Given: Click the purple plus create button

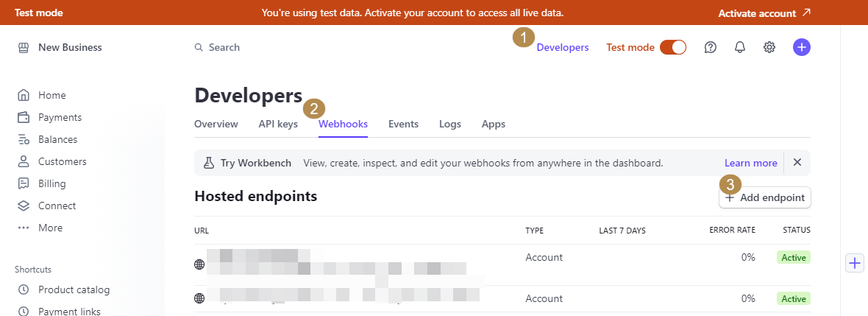Looking at the screenshot, I should click(x=802, y=47).
